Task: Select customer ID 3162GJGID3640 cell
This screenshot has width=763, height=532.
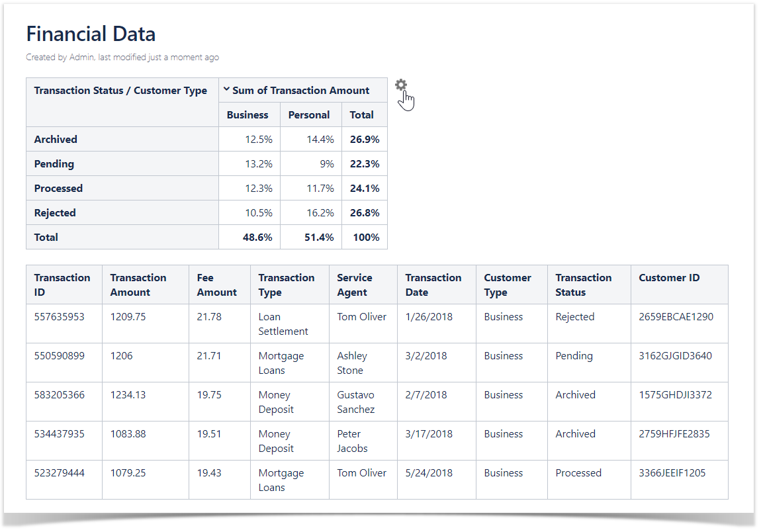Action: 675,356
